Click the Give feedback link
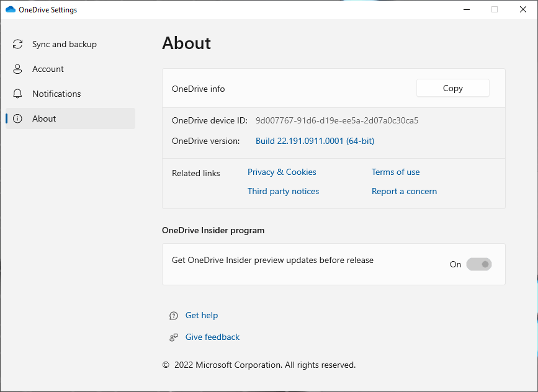The height and width of the screenshot is (392, 538). coord(212,337)
